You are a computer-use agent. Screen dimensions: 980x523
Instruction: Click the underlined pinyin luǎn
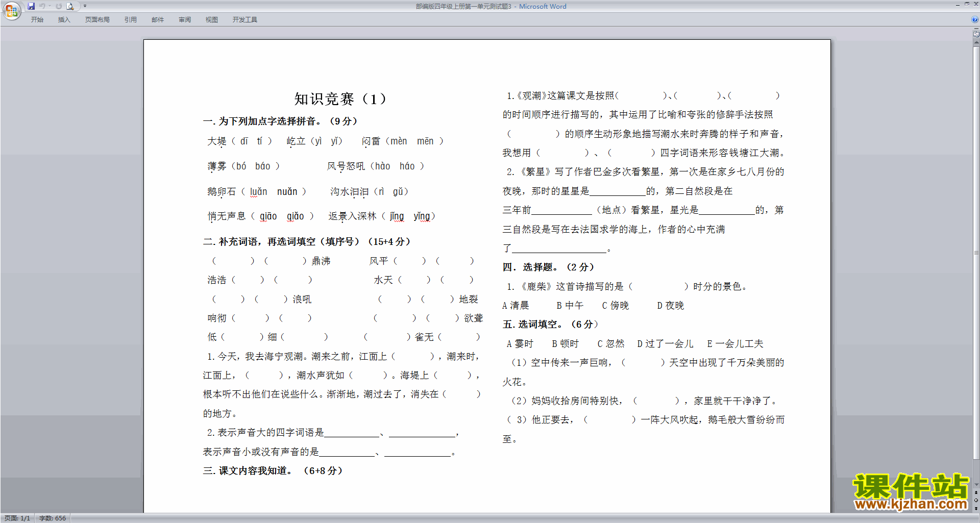pos(258,191)
